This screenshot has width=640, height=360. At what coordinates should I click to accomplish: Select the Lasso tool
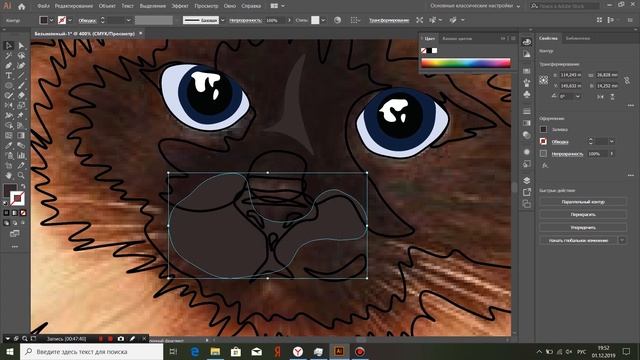pos(21,56)
